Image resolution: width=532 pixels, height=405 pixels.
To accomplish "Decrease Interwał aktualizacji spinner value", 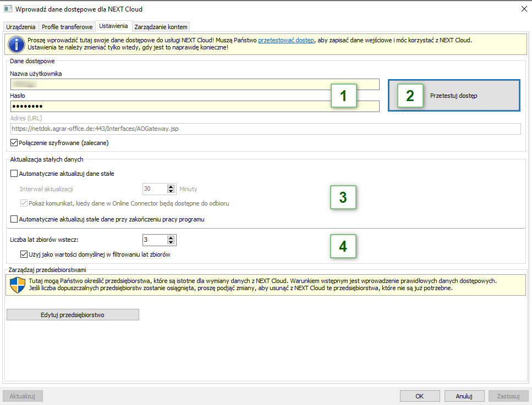I will tap(171, 191).
